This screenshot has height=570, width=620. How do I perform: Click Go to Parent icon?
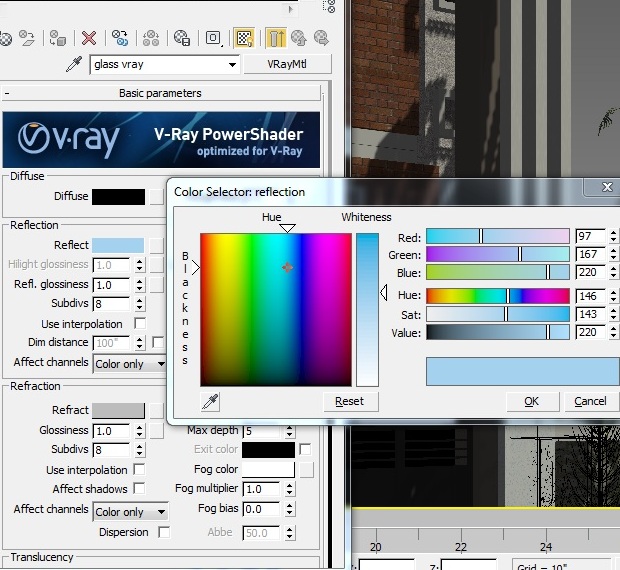[x=299, y=38]
